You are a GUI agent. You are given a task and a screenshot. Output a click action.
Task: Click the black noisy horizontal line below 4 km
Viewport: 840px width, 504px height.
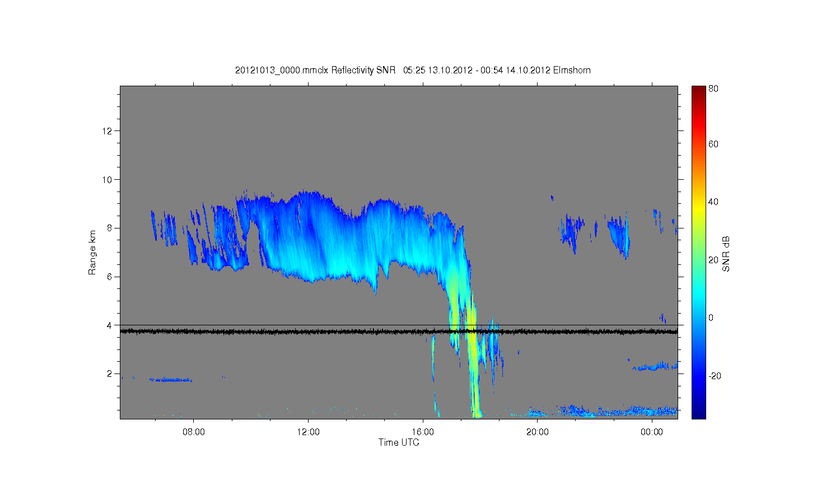tap(399, 332)
